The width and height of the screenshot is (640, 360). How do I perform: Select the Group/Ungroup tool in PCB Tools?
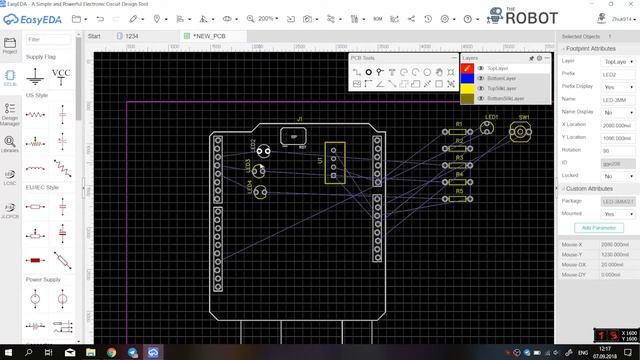pos(451,84)
